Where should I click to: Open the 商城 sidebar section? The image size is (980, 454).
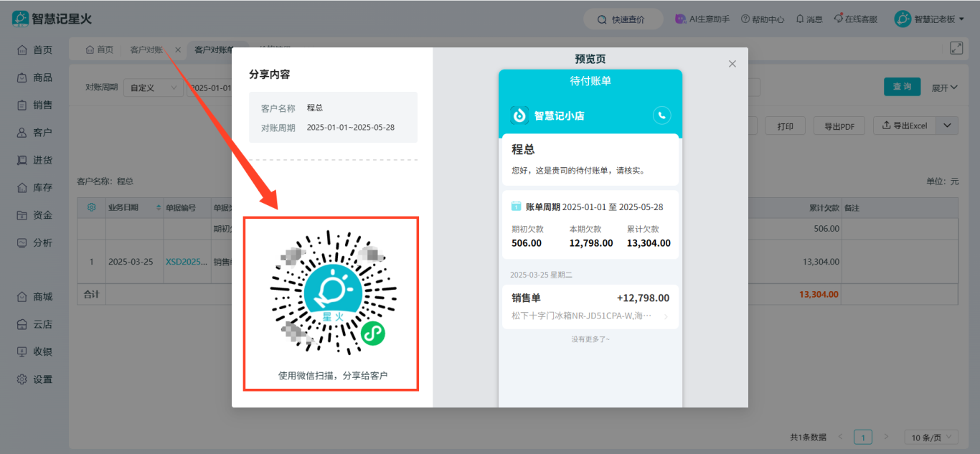coord(34,297)
